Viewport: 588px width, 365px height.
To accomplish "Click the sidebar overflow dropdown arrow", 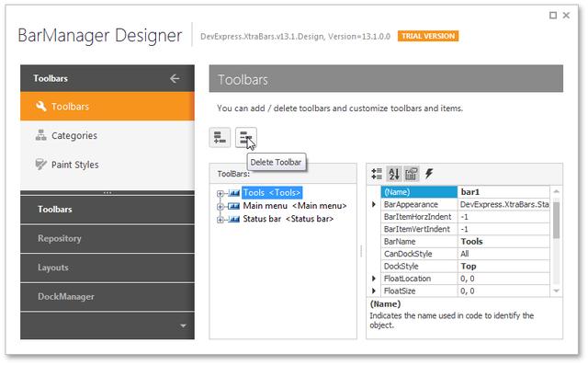I will pyautogui.click(x=183, y=325).
